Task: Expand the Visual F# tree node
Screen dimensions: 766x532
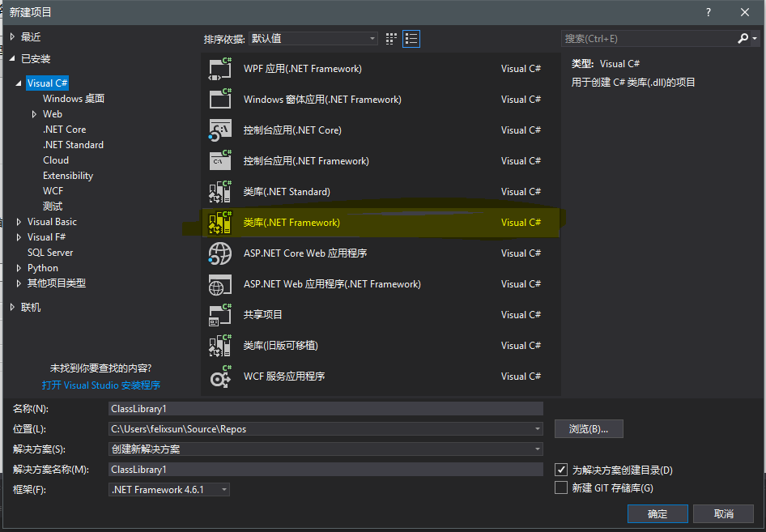Action: 19,237
